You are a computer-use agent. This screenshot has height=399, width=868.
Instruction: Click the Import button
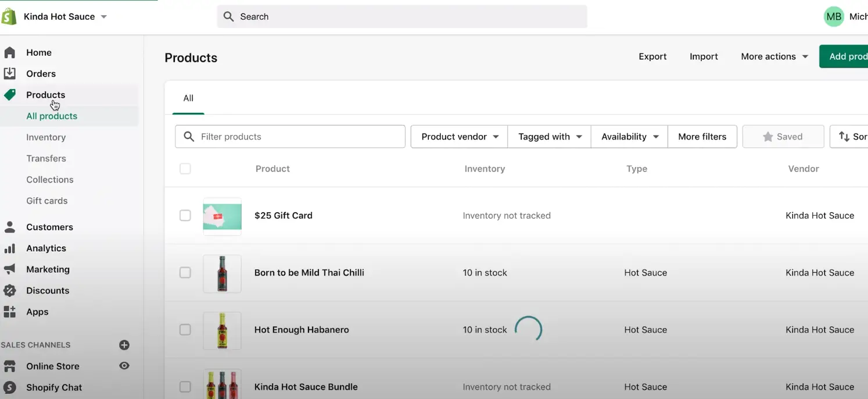point(704,56)
